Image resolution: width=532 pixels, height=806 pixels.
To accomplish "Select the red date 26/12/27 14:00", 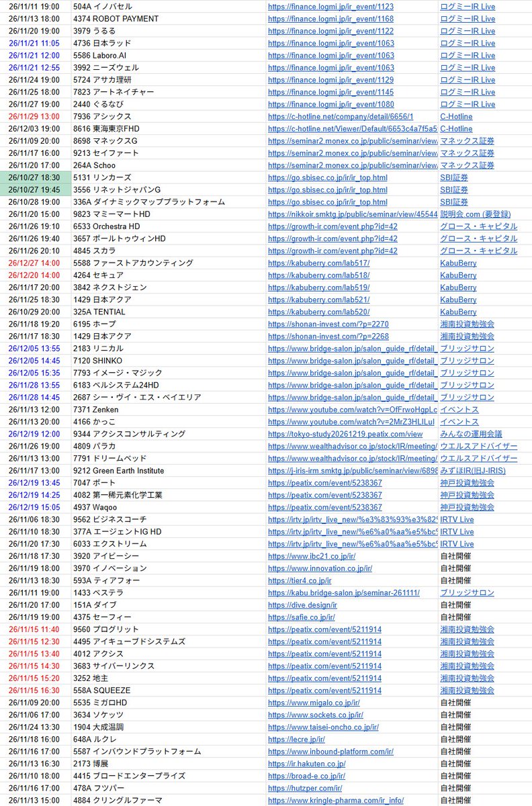I will click(34, 263).
